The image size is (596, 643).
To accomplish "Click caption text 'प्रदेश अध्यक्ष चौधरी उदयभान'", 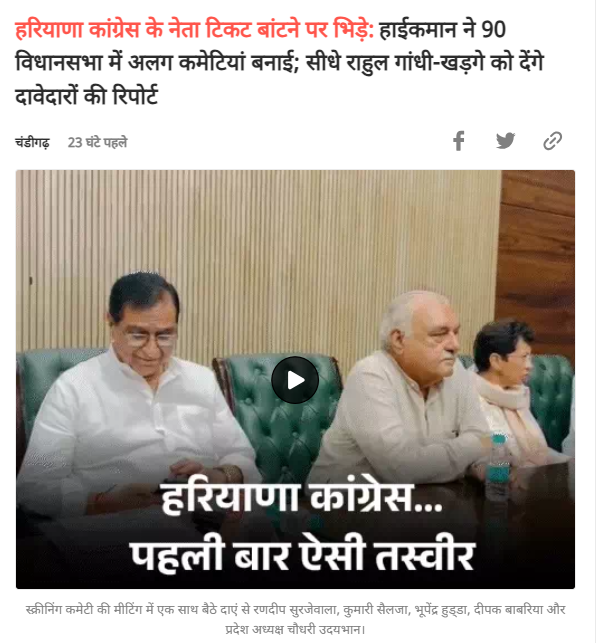I will 293,629.
